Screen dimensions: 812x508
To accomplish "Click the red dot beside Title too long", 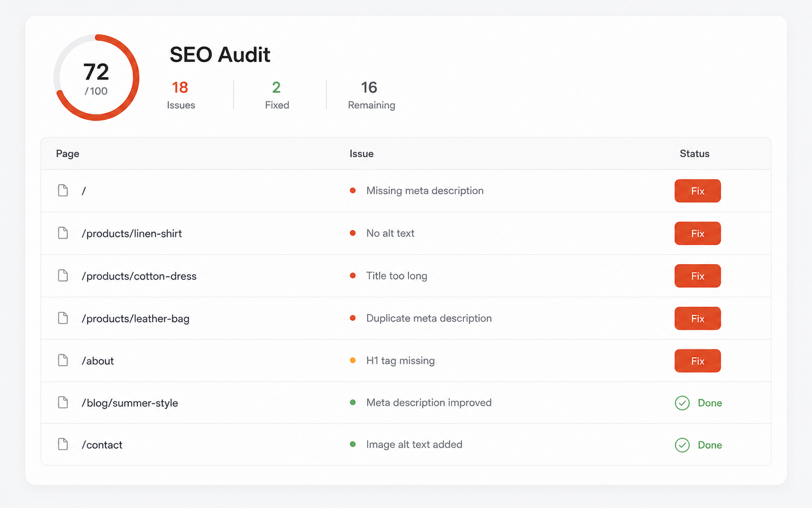I will (x=353, y=276).
